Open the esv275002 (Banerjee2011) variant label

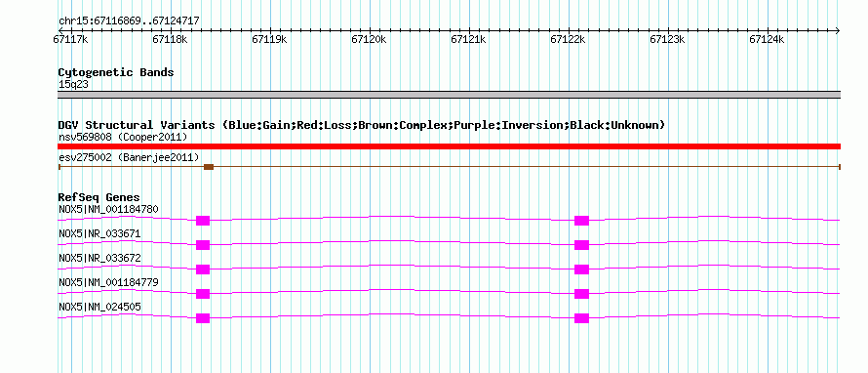pos(129,157)
